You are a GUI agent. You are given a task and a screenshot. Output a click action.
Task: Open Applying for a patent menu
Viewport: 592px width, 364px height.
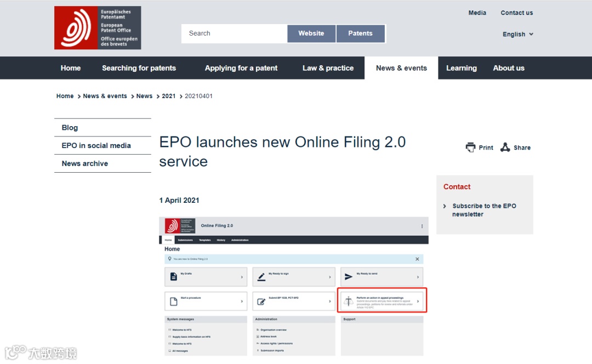coord(241,68)
